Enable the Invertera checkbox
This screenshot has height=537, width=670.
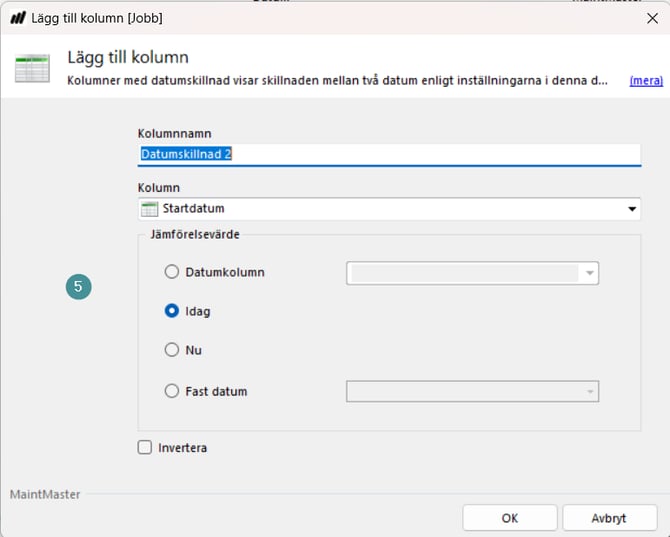point(145,448)
